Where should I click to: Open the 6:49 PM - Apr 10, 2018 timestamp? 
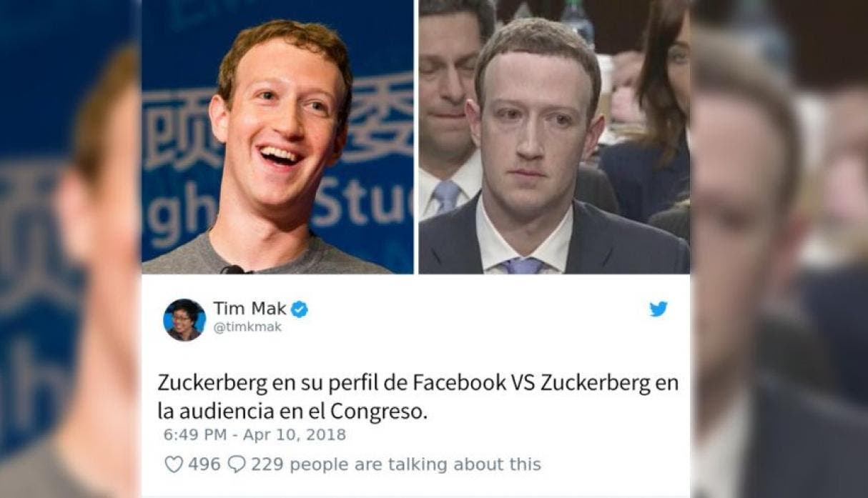click(255, 434)
